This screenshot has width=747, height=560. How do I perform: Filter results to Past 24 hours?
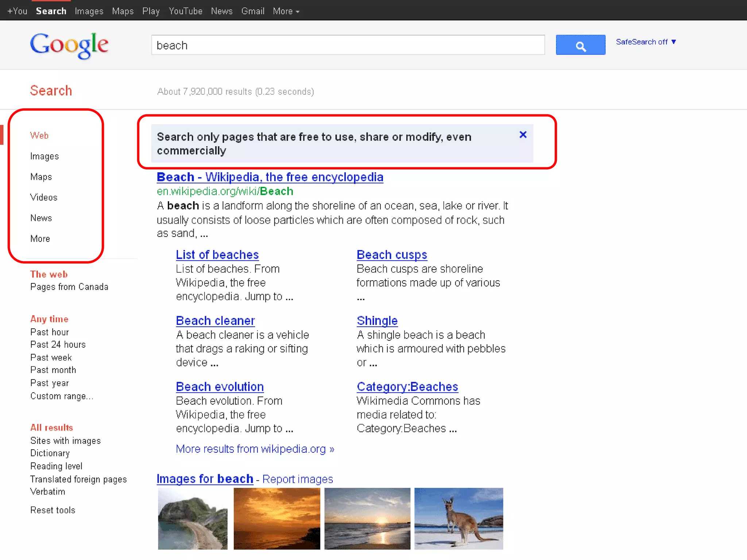58,345
